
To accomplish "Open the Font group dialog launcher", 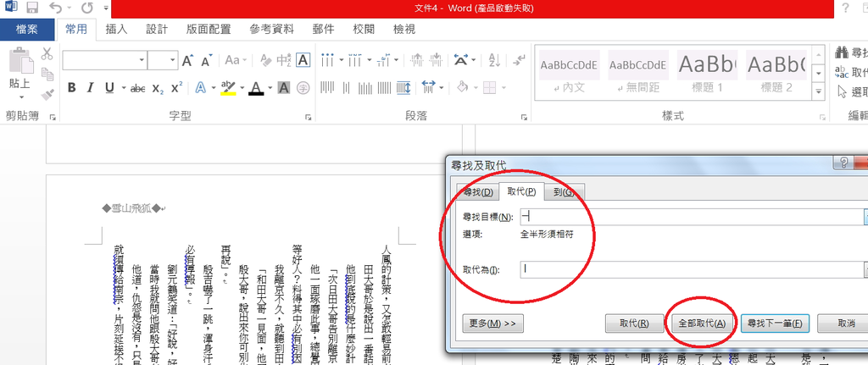I will pyautogui.click(x=309, y=117).
